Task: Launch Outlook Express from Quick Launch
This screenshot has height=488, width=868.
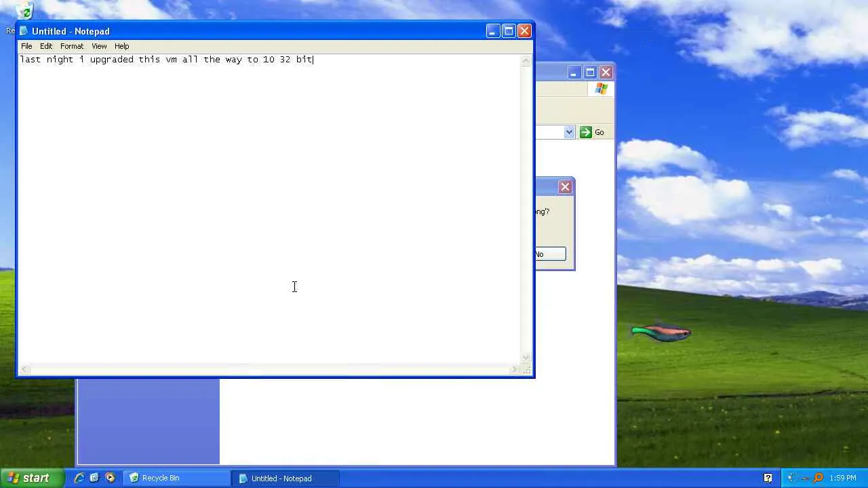Action: tap(94, 478)
